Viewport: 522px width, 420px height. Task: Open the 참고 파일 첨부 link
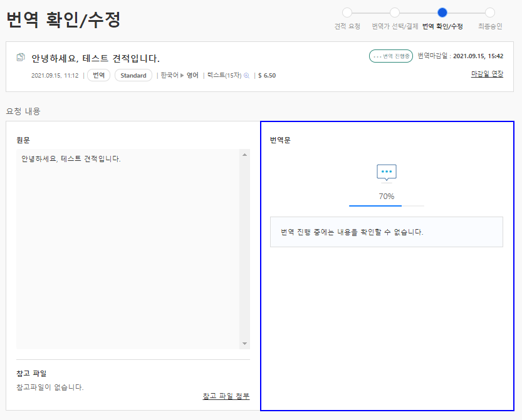click(x=226, y=396)
